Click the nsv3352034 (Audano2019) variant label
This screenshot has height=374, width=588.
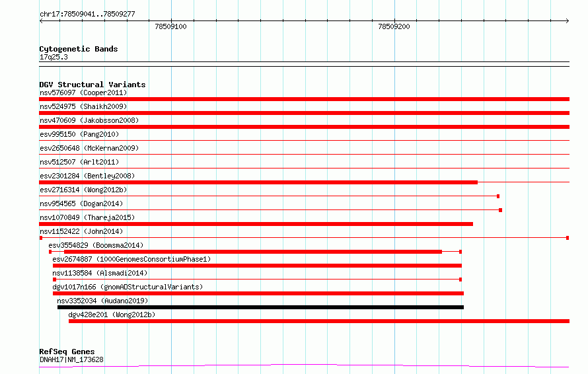point(102,301)
